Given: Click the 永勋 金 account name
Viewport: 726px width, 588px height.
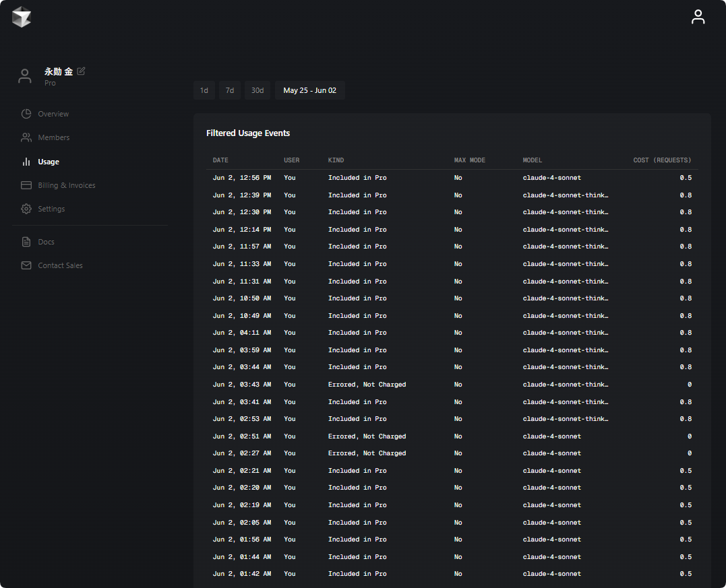Looking at the screenshot, I should click(59, 71).
